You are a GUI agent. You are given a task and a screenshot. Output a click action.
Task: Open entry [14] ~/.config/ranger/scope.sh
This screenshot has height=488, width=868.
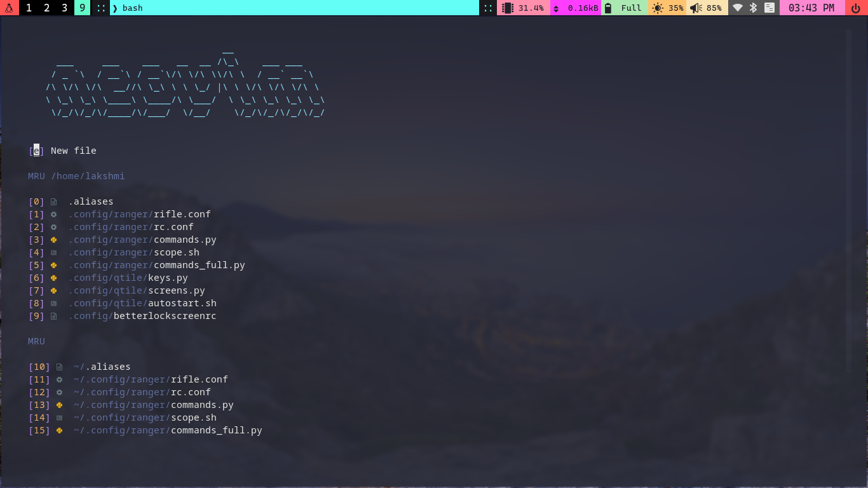(x=123, y=417)
